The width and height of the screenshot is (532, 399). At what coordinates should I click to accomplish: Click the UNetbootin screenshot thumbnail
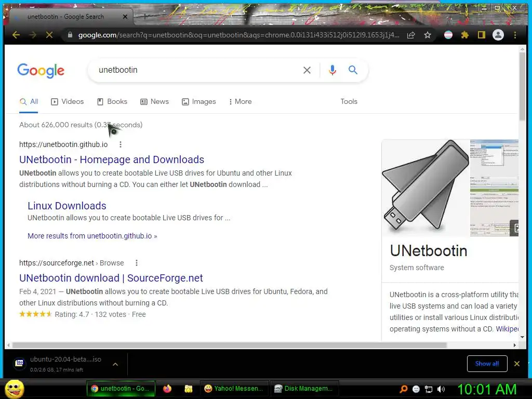(494, 188)
